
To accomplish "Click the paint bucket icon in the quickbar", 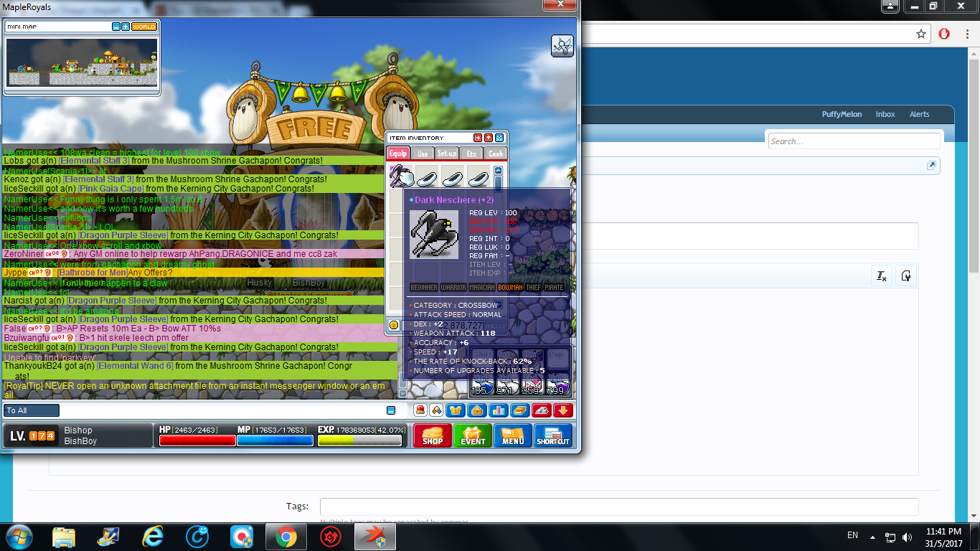I will (435, 410).
